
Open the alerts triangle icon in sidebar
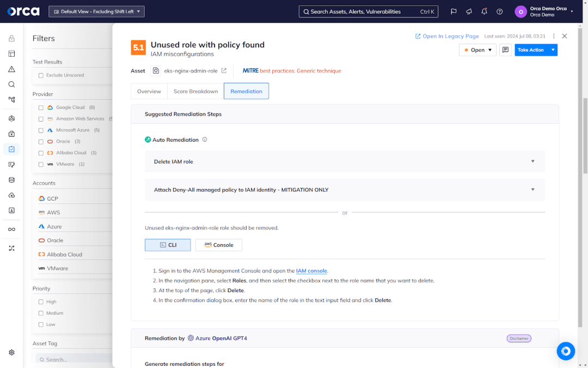tap(11, 69)
